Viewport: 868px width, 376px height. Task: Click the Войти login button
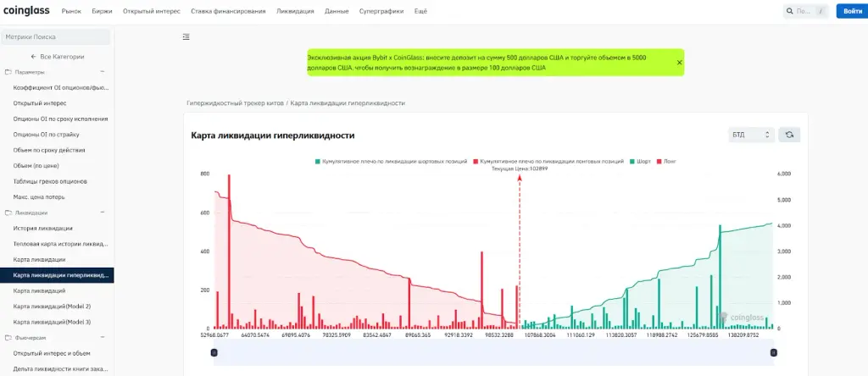click(x=850, y=11)
